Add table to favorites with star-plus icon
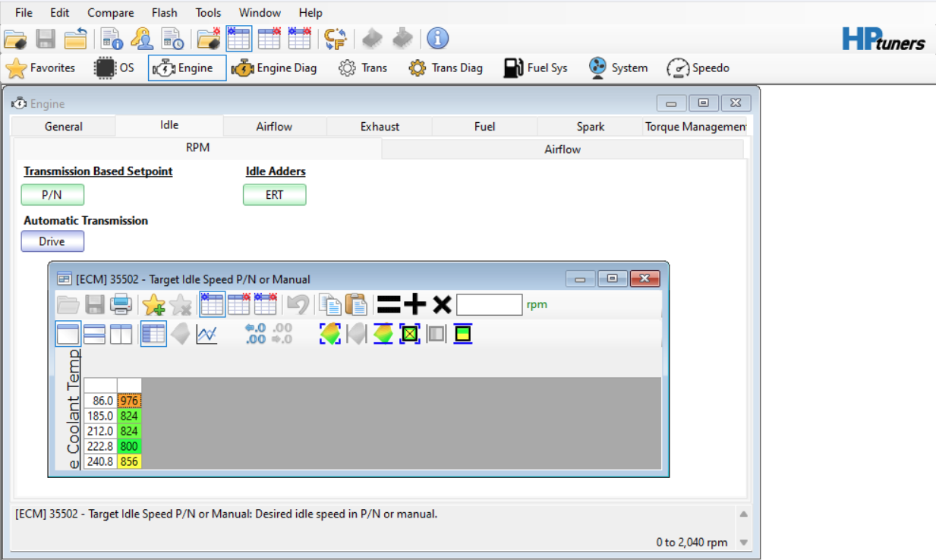Image resolution: width=936 pixels, height=560 pixels. pyautogui.click(x=153, y=305)
